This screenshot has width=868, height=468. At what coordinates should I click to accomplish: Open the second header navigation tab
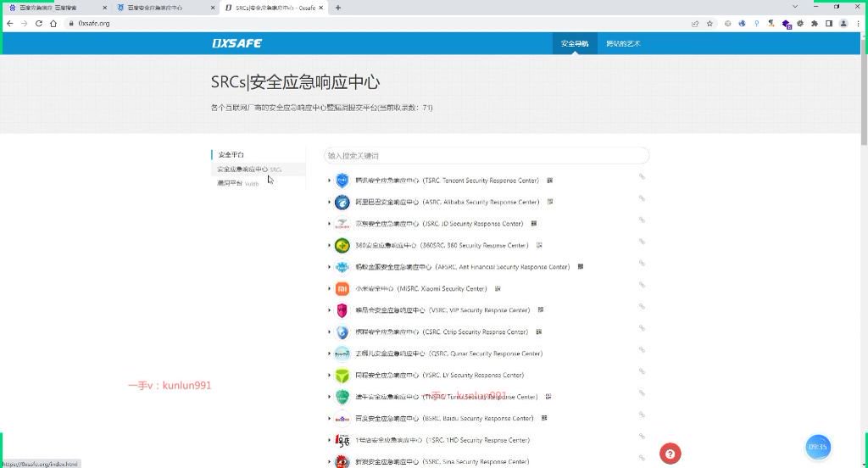pos(623,43)
